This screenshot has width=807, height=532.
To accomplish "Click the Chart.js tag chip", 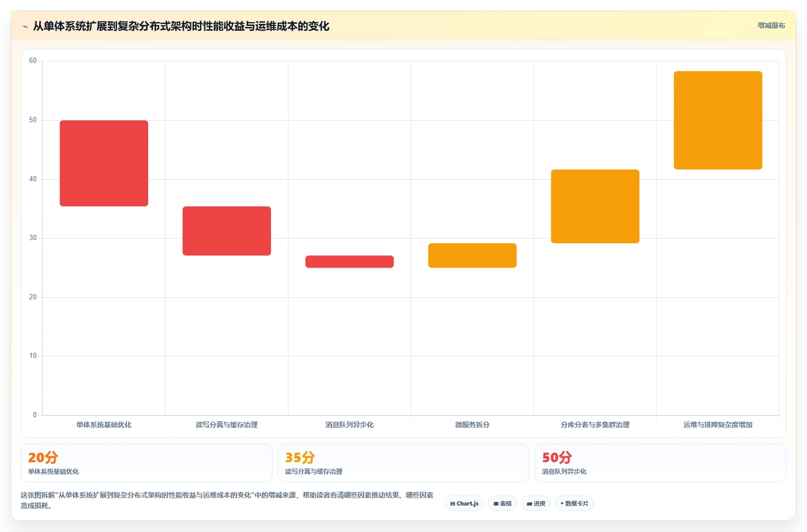I will tap(464, 503).
